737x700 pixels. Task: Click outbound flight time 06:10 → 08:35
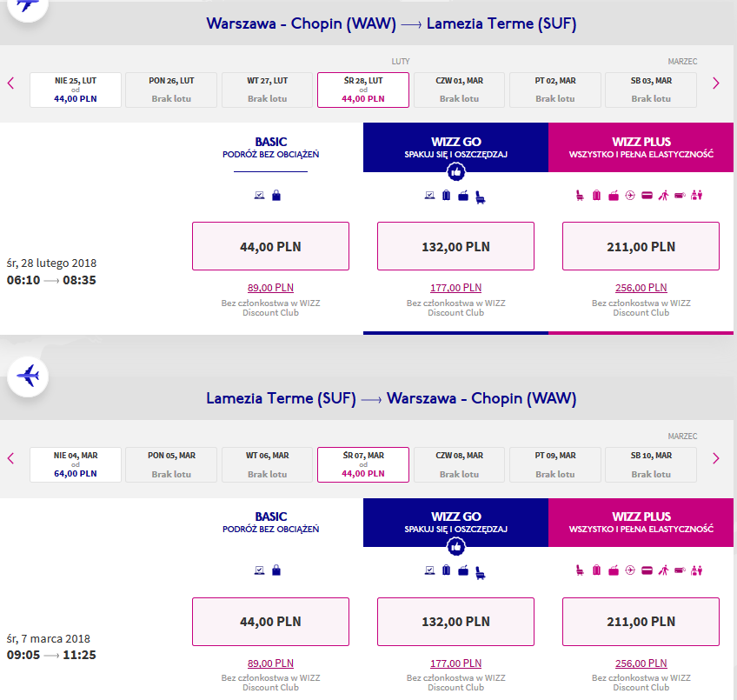click(51, 280)
